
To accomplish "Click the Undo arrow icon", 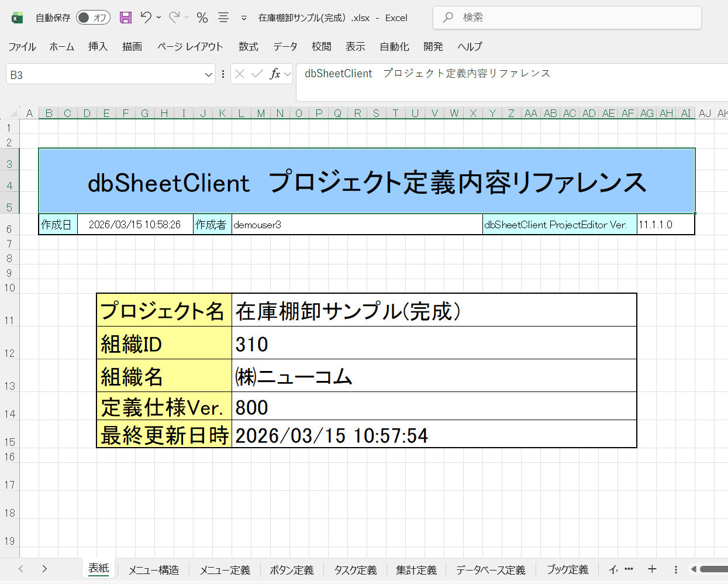I will [x=146, y=18].
